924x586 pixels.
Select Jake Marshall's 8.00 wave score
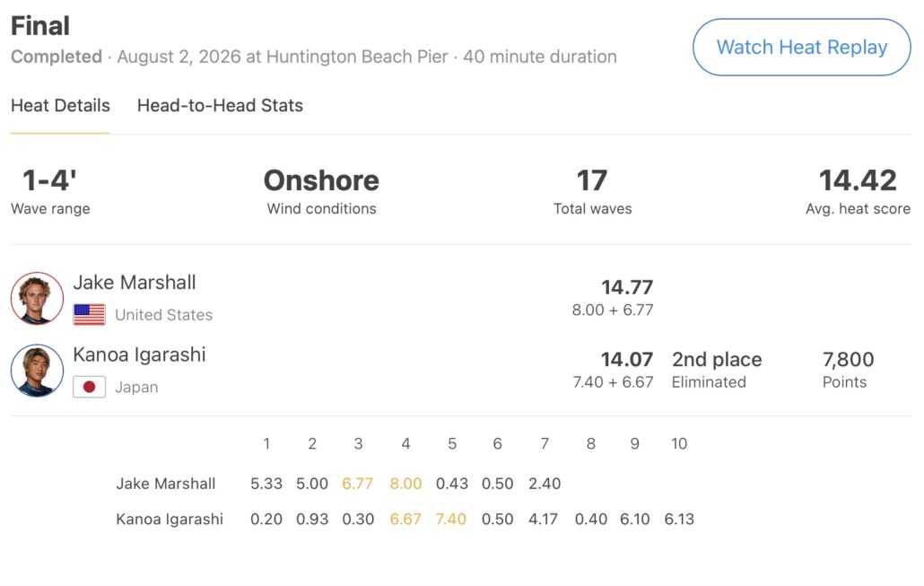click(405, 484)
